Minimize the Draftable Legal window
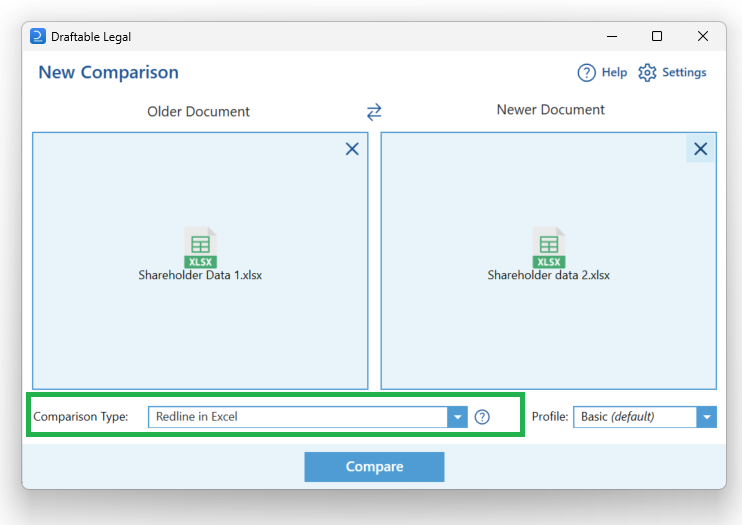 612,36
